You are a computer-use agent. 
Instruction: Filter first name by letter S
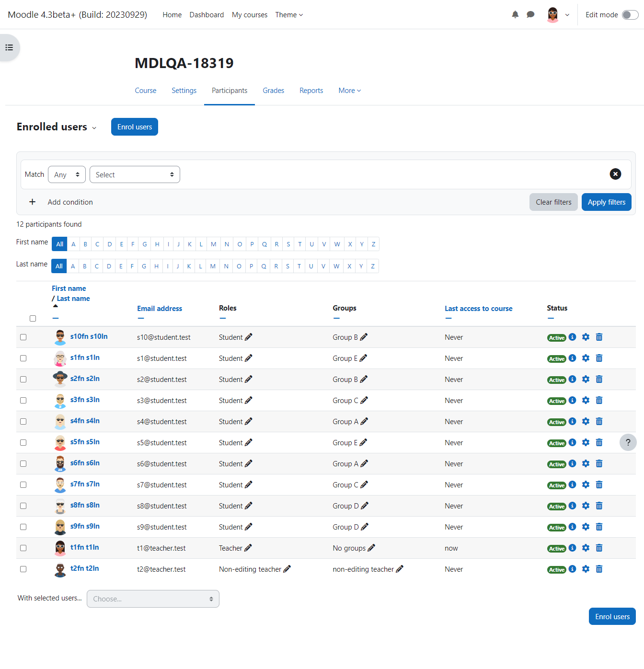click(288, 244)
